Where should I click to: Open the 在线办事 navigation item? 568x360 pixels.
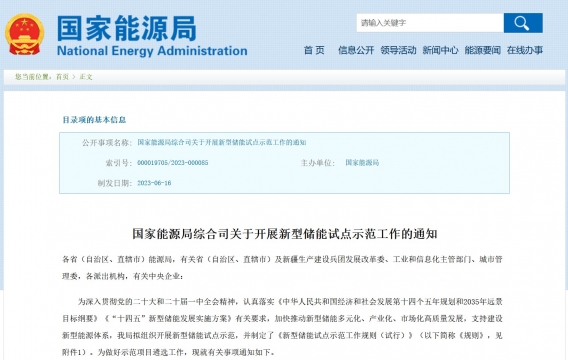[525, 50]
